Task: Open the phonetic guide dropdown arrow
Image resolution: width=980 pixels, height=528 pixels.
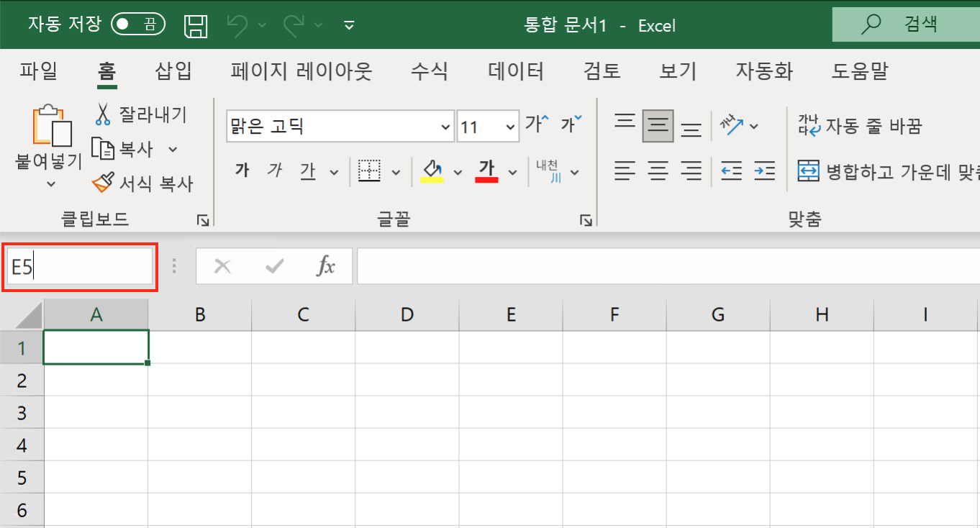Action: 575,172
